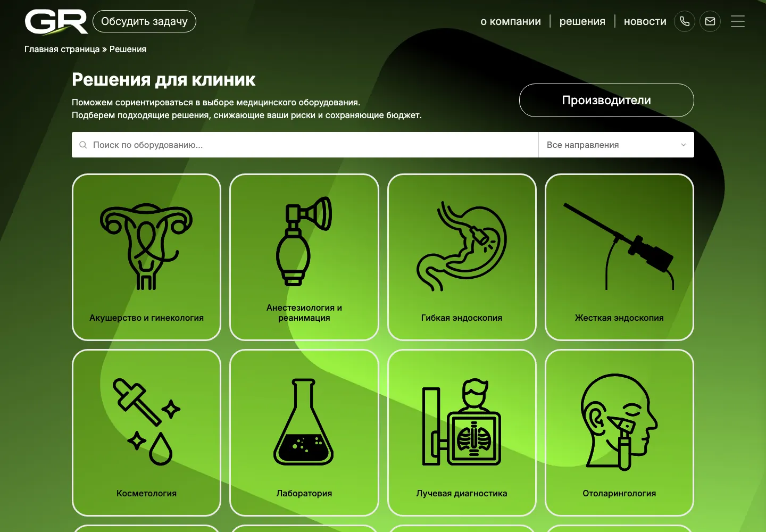The image size is (766, 532).
Task: Click the resuscitation bag icon
Action: tap(304, 241)
